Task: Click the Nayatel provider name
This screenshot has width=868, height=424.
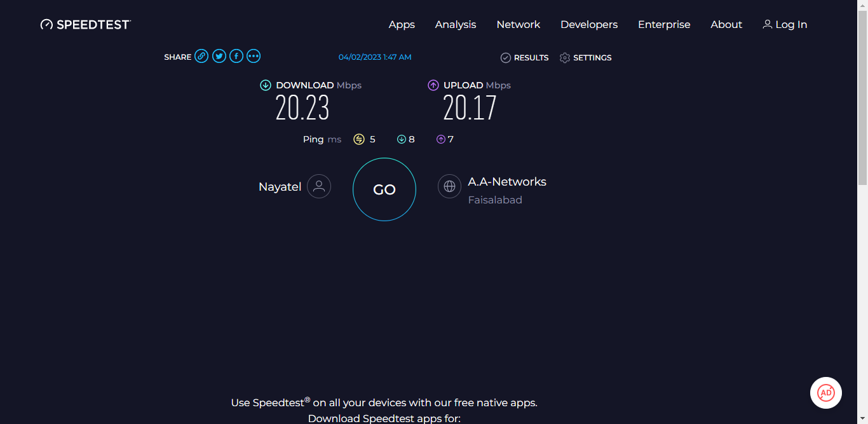Action: (280, 187)
